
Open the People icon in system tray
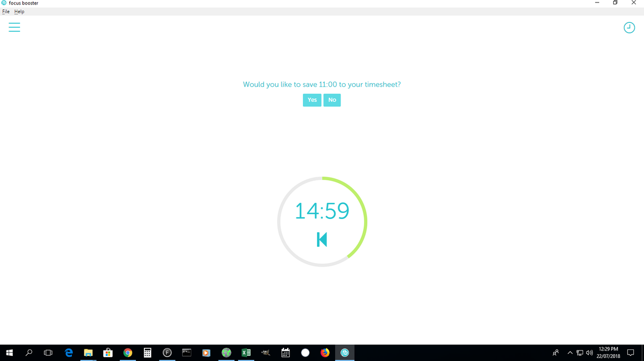point(555,353)
